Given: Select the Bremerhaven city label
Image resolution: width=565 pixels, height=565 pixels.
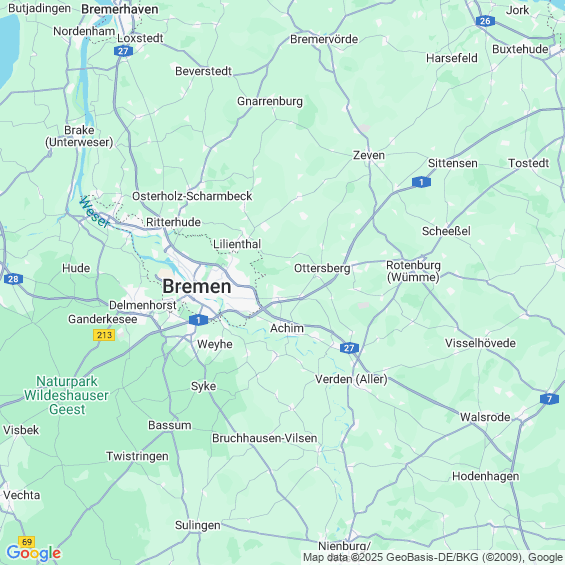Looking at the screenshot, I should click(120, 9).
